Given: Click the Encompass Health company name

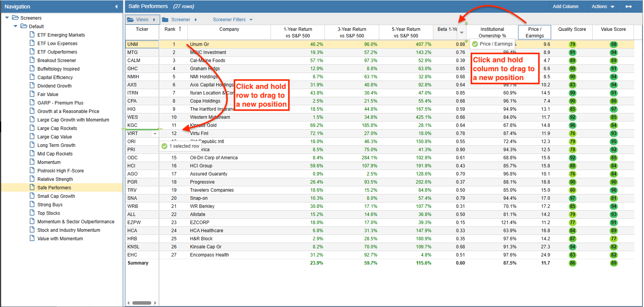Looking at the screenshot, I should click(x=209, y=255).
